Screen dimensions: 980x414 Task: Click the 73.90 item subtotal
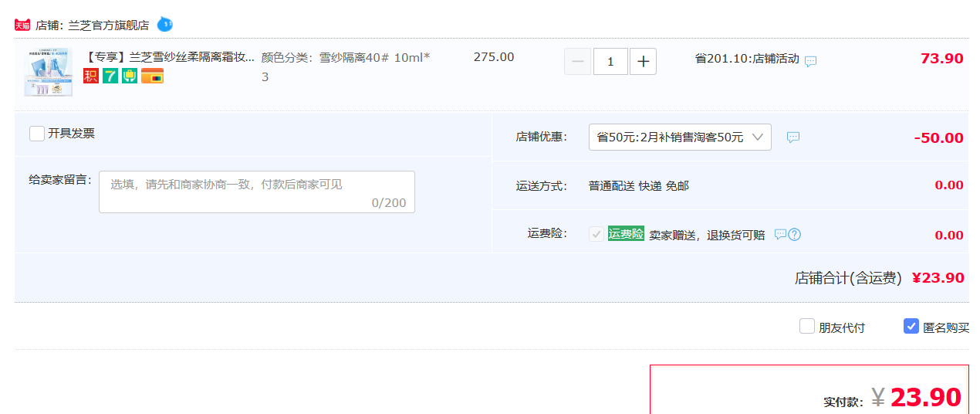tap(942, 59)
